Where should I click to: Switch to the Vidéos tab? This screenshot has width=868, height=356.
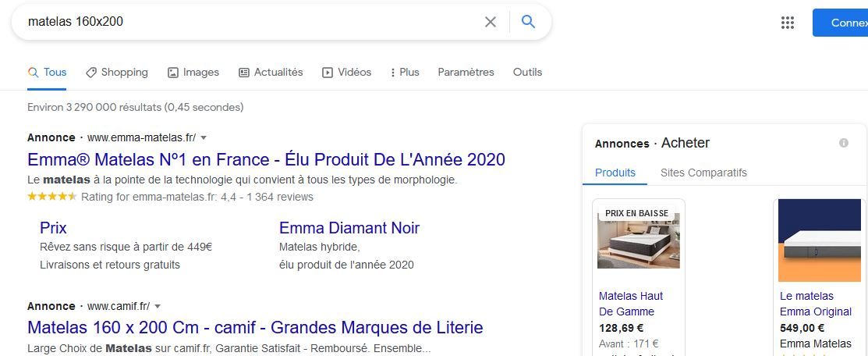(x=346, y=72)
